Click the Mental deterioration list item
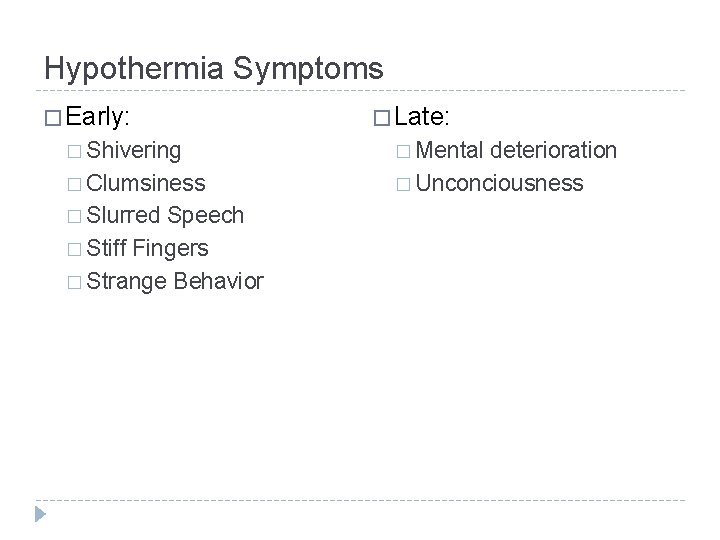This screenshot has width=720, height=540. click(x=516, y=150)
